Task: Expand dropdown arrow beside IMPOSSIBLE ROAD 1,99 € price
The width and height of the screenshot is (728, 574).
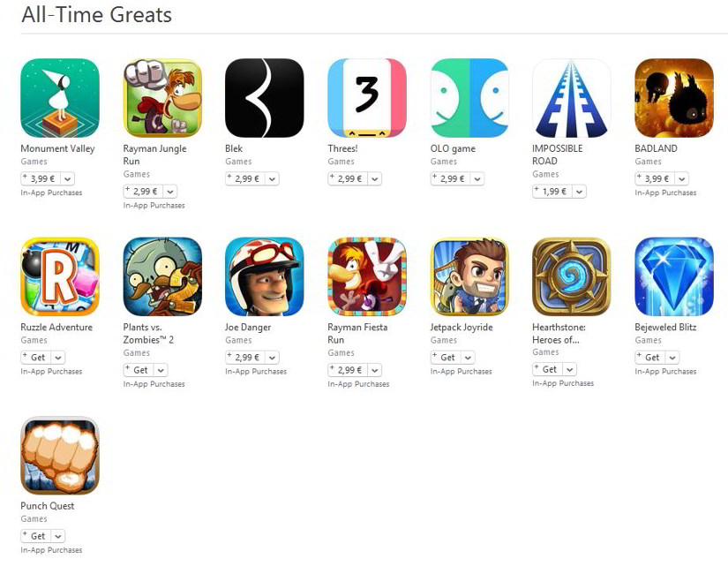Action: pyautogui.click(x=579, y=192)
